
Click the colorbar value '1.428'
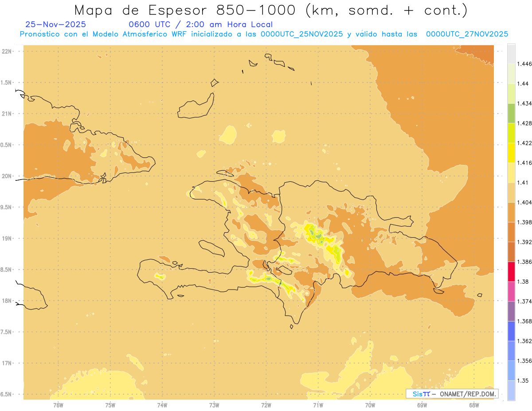pos(524,123)
